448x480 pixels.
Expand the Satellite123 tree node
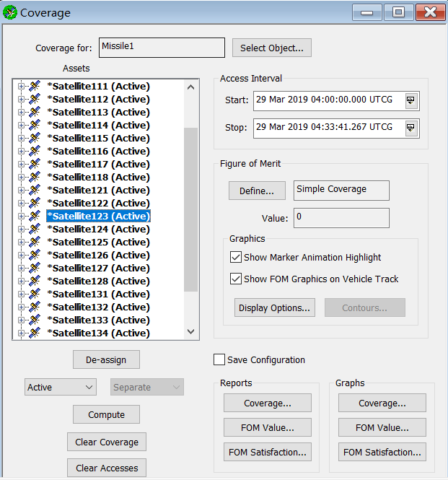click(x=21, y=216)
